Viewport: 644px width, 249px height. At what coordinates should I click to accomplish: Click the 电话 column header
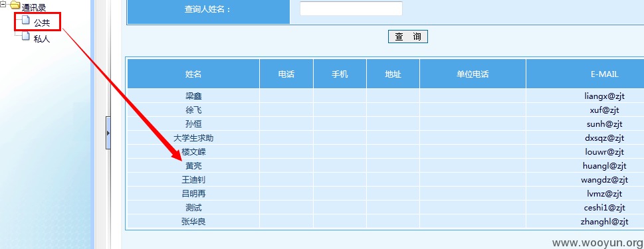286,74
